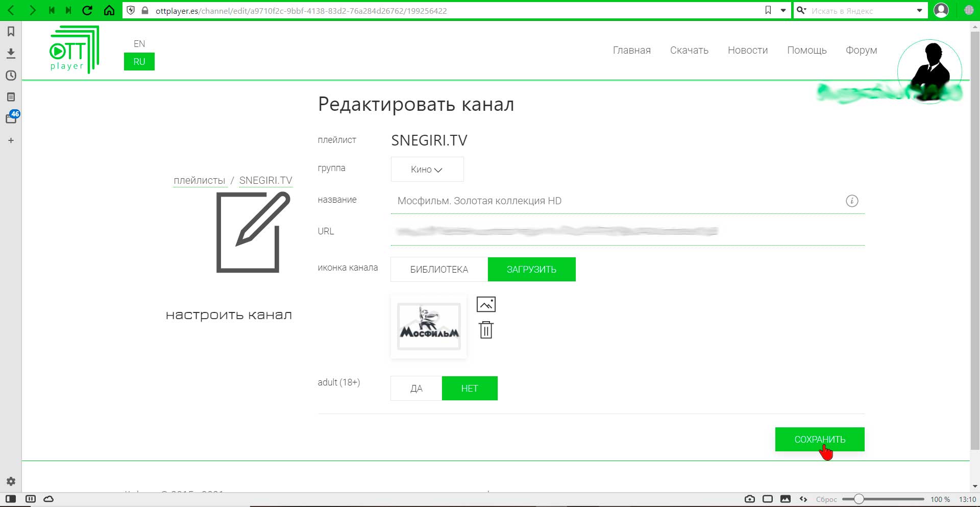Select ЗАГРУЗИТЬ icon source

[531, 269]
